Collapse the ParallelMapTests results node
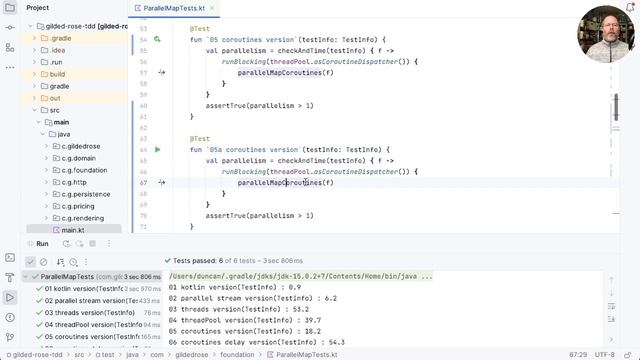 tap(26, 277)
